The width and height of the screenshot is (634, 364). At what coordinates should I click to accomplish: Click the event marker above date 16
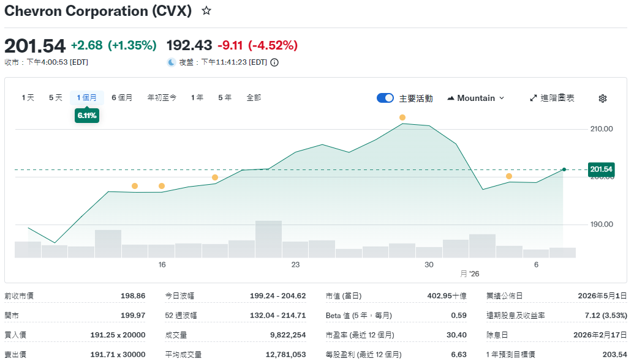click(x=162, y=186)
